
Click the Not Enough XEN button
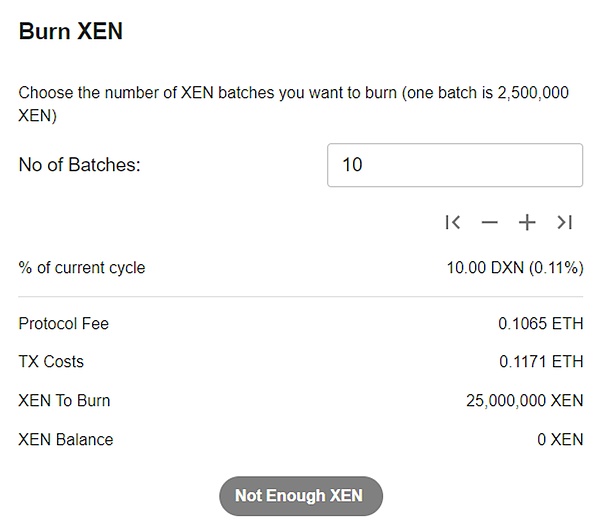click(x=301, y=496)
